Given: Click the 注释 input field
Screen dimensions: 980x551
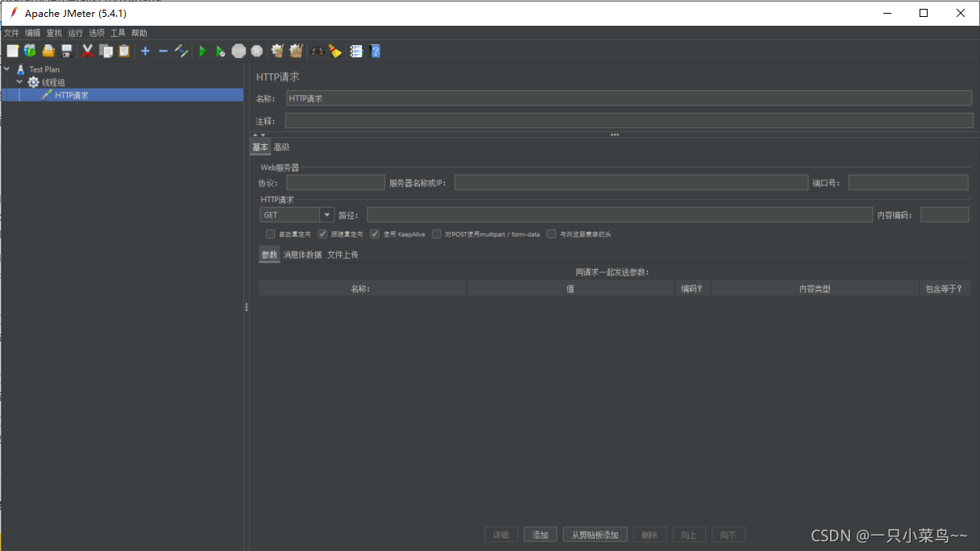Looking at the screenshot, I should (x=629, y=121).
